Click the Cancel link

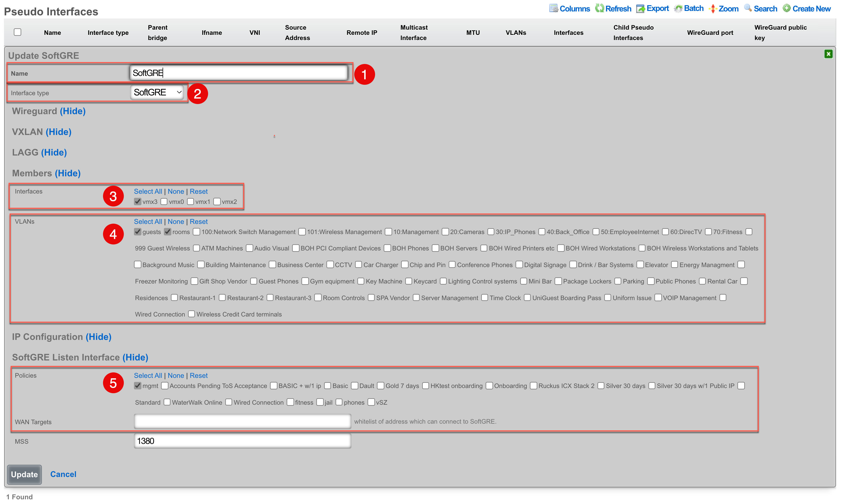click(x=63, y=474)
